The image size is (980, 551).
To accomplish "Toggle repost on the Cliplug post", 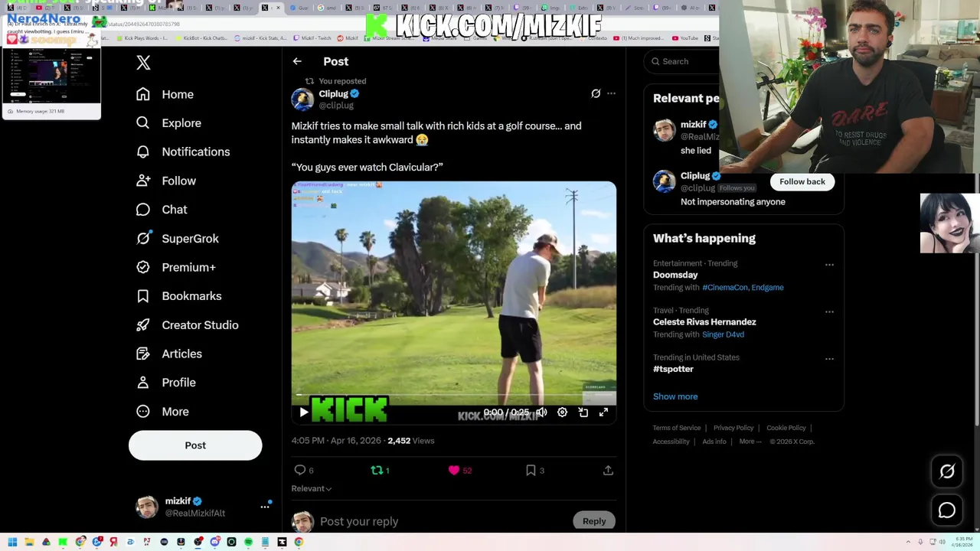I will [x=377, y=470].
